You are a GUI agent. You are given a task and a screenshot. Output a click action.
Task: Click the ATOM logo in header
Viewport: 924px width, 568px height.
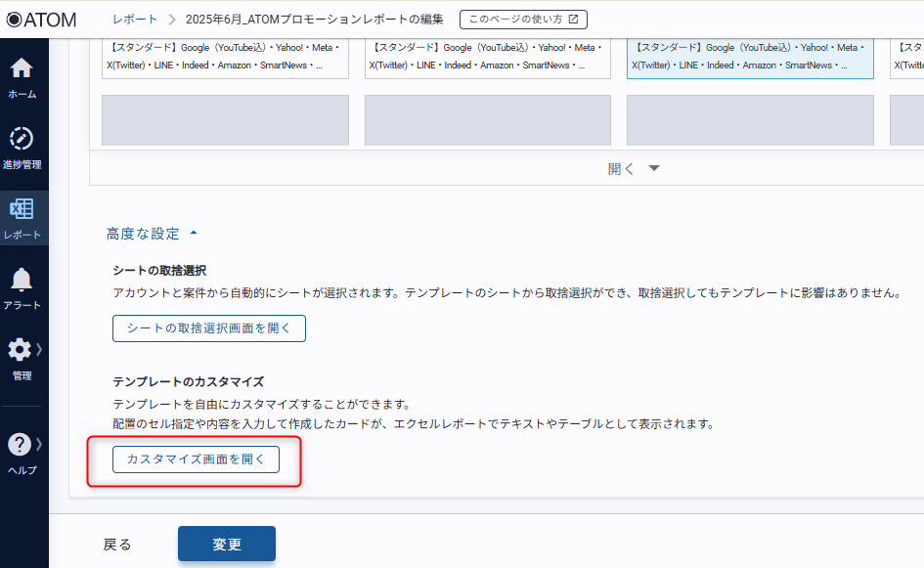point(41,19)
